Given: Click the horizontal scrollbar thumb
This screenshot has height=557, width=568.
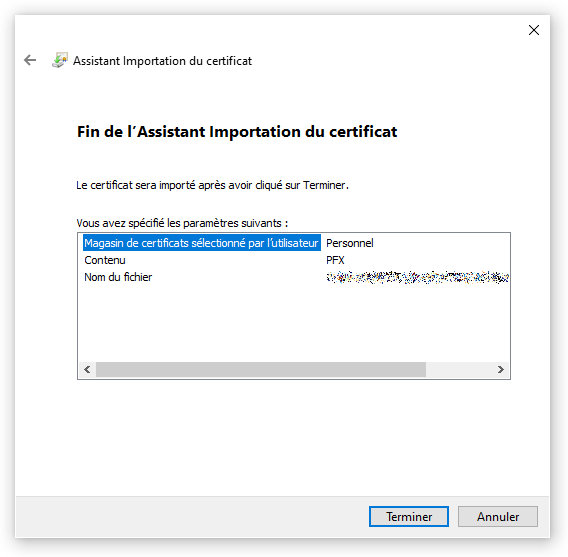Looking at the screenshot, I should (x=260, y=369).
